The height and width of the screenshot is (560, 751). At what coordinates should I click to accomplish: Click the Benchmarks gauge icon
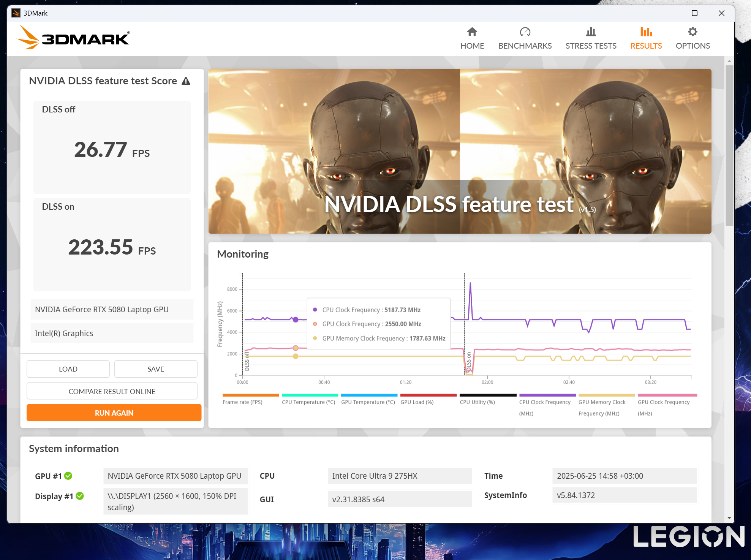pos(525,32)
